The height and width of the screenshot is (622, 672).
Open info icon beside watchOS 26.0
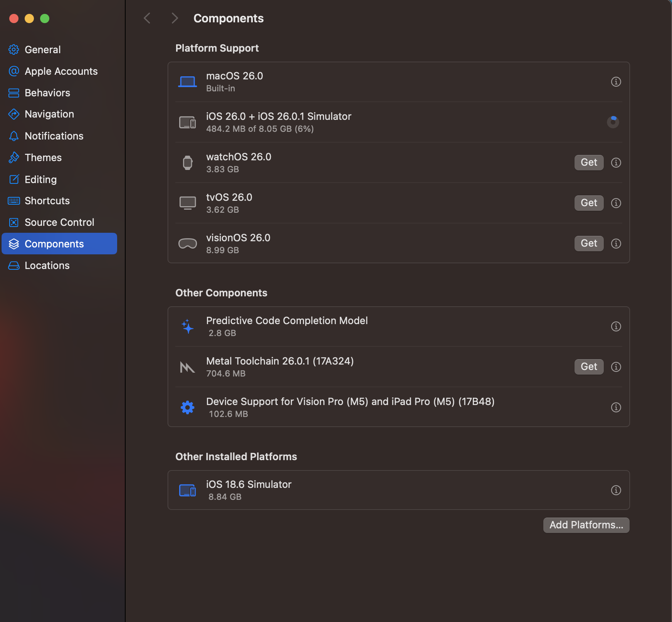click(x=616, y=163)
